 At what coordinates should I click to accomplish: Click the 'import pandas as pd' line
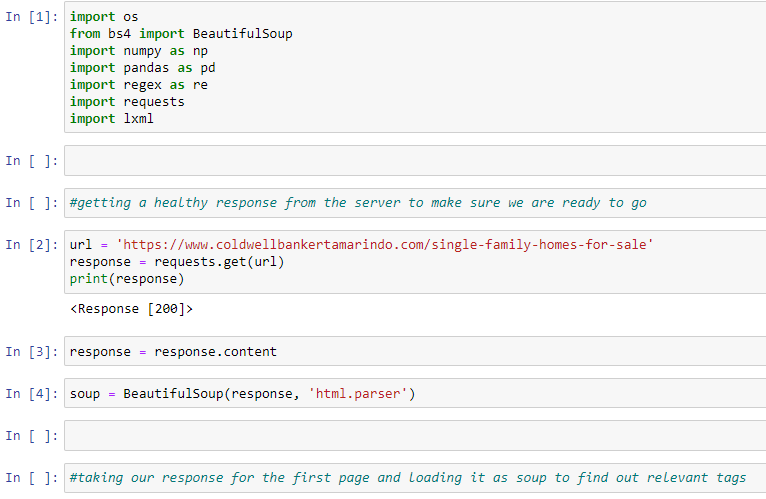pyautogui.click(x=143, y=68)
